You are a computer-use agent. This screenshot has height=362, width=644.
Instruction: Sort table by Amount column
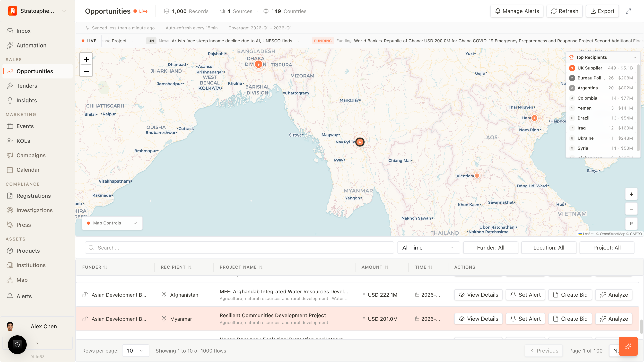pyautogui.click(x=386, y=267)
